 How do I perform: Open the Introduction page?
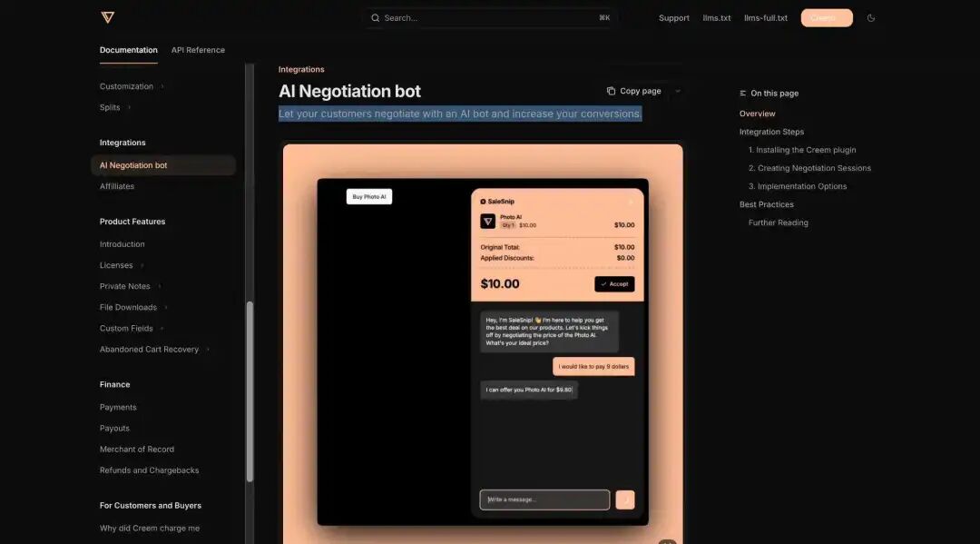(x=122, y=244)
